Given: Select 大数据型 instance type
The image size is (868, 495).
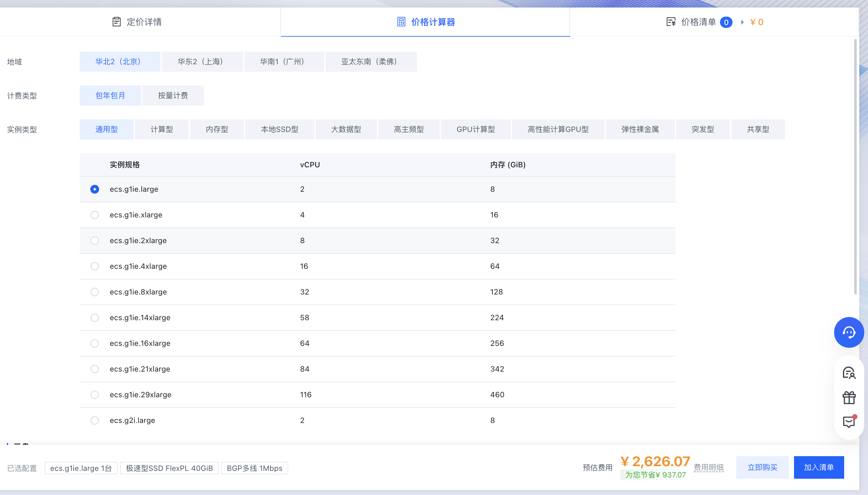Looking at the screenshot, I should (x=346, y=129).
